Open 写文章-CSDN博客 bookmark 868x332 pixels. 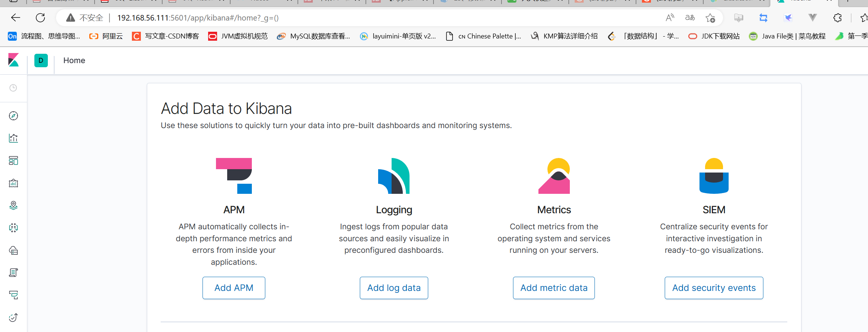click(166, 36)
